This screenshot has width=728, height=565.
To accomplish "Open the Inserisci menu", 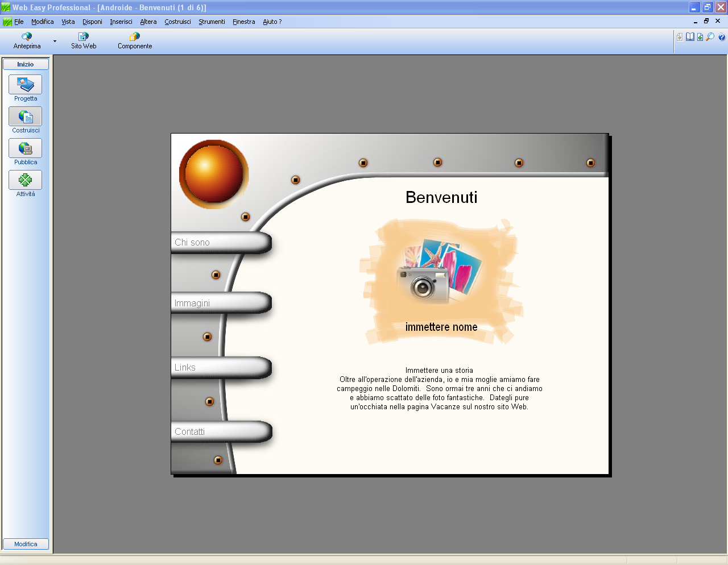I will pos(121,22).
